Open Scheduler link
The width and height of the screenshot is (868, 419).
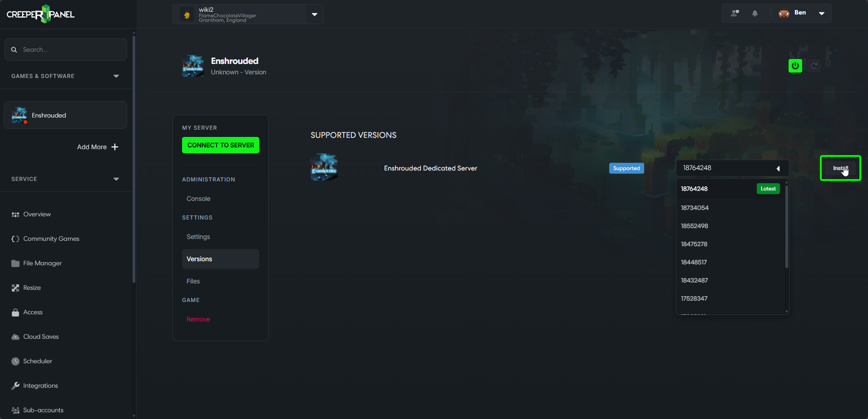click(38, 361)
